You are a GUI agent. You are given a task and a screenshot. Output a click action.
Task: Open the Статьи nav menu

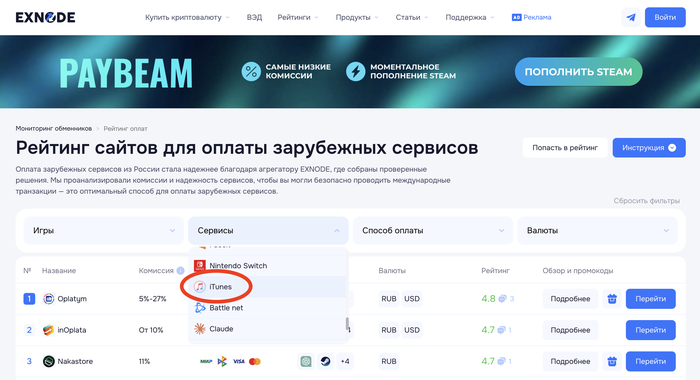point(412,17)
